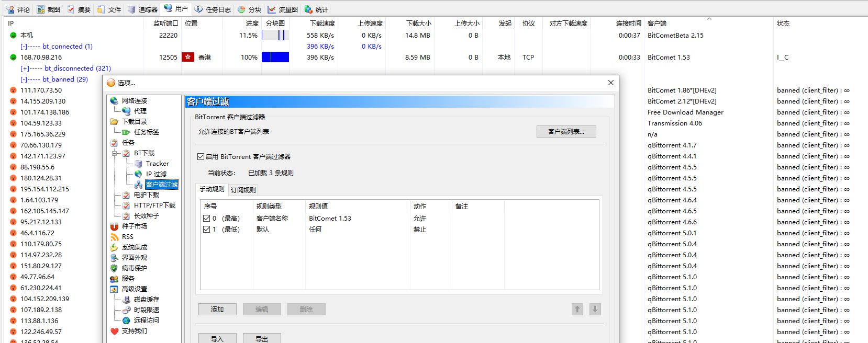Screen dimensions: 868x343
Task: Open the 追踪器 tab
Action: point(143,9)
